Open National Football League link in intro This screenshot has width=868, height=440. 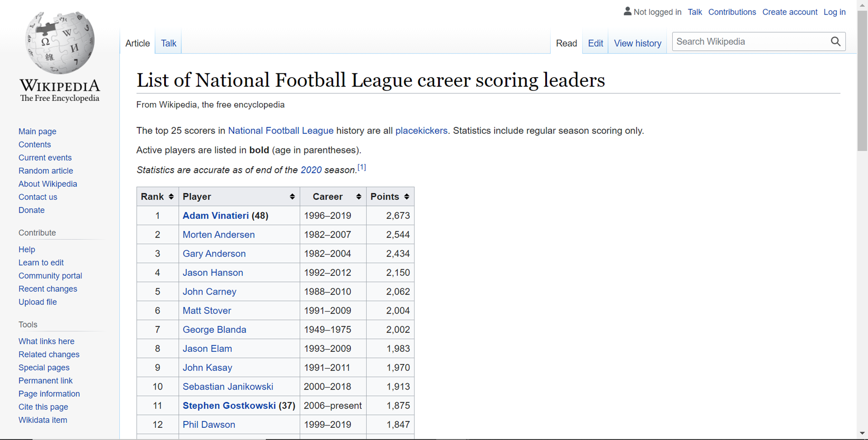[x=281, y=131]
